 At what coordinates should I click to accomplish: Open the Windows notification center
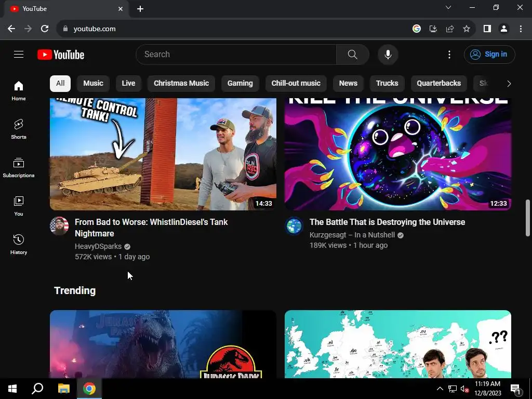click(x=515, y=389)
